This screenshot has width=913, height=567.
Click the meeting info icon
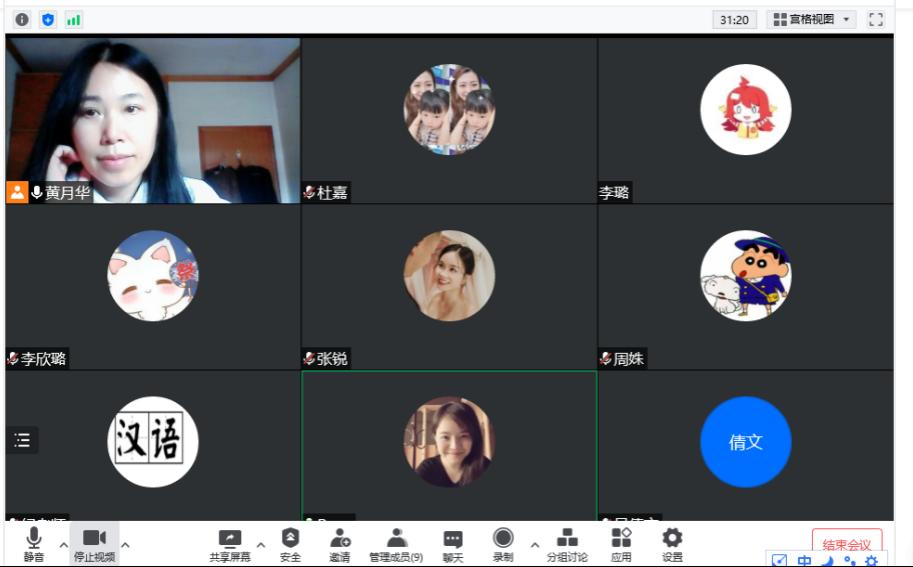22,19
